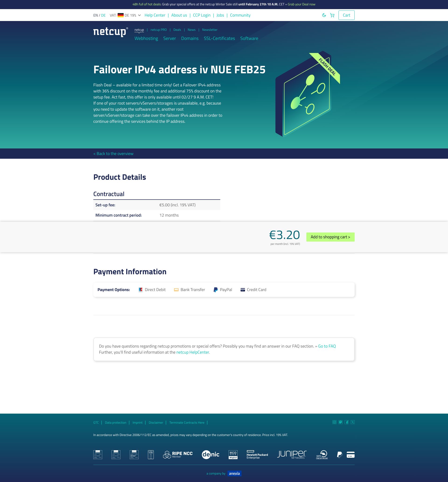Click the Cart button
The image size is (448, 482).
(x=346, y=15)
